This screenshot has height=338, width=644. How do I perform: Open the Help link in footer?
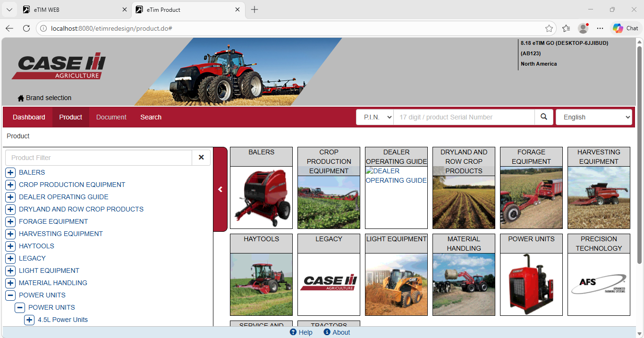pos(301,332)
